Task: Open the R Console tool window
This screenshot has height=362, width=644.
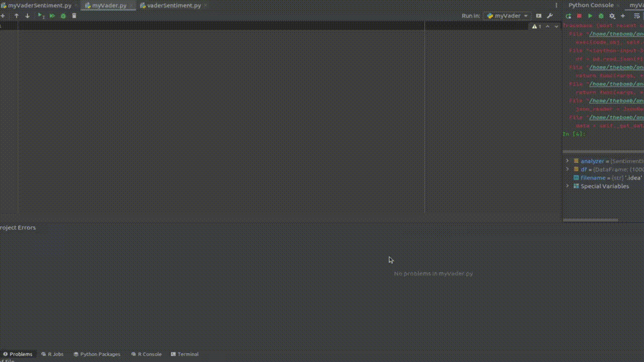Action: pos(146,354)
